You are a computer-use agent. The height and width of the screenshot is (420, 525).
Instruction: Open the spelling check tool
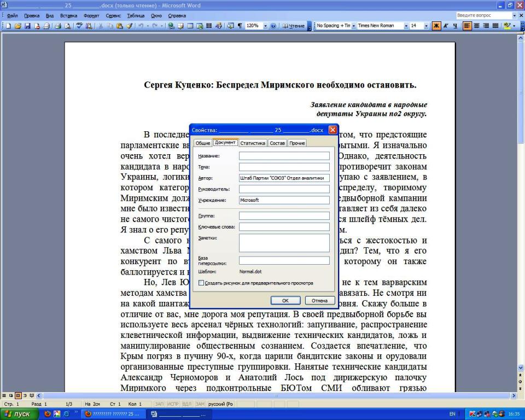80,26
